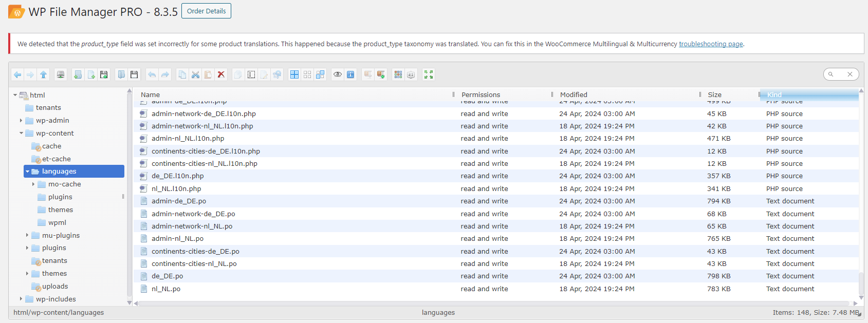This screenshot has width=868, height=323.
Task: Click the open folder toolbar icon
Action: 121,74
